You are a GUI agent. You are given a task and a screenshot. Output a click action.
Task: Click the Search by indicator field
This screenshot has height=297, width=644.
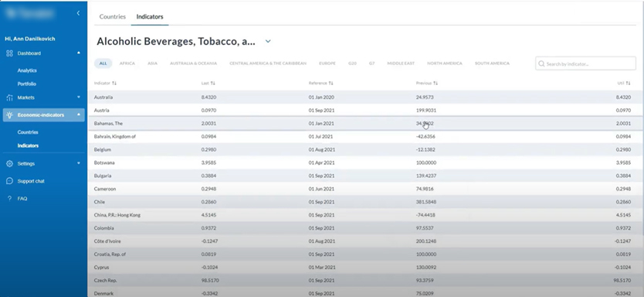[585, 63]
